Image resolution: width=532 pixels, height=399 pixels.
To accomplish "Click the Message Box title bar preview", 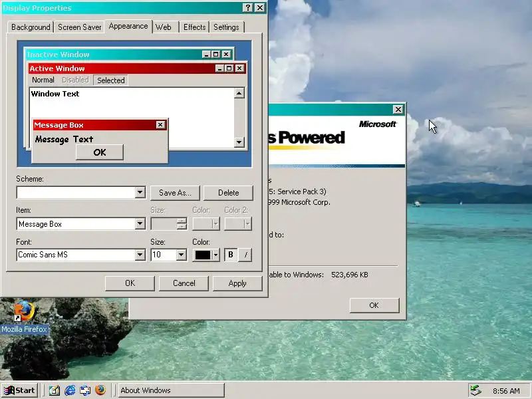I will (100, 125).
